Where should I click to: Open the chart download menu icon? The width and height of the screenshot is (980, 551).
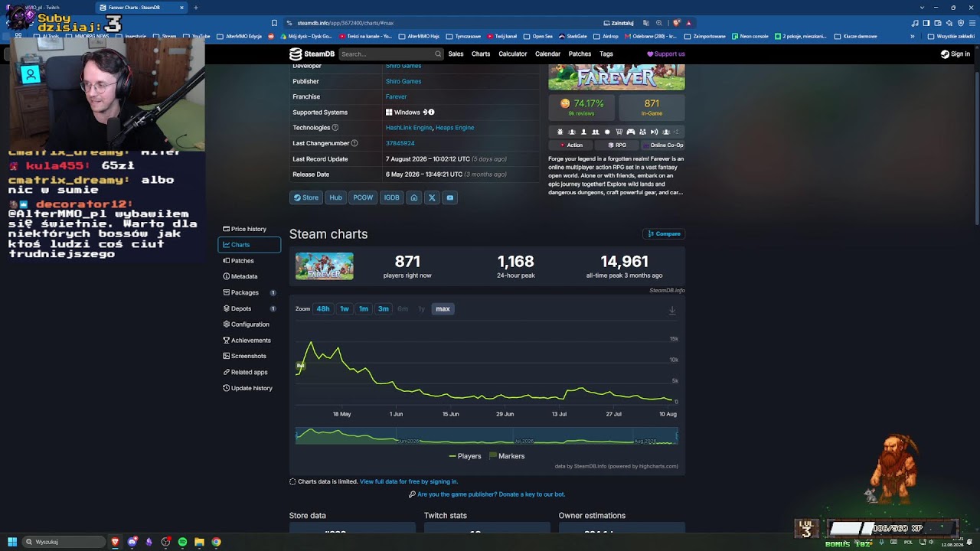(x=672, y=310)
